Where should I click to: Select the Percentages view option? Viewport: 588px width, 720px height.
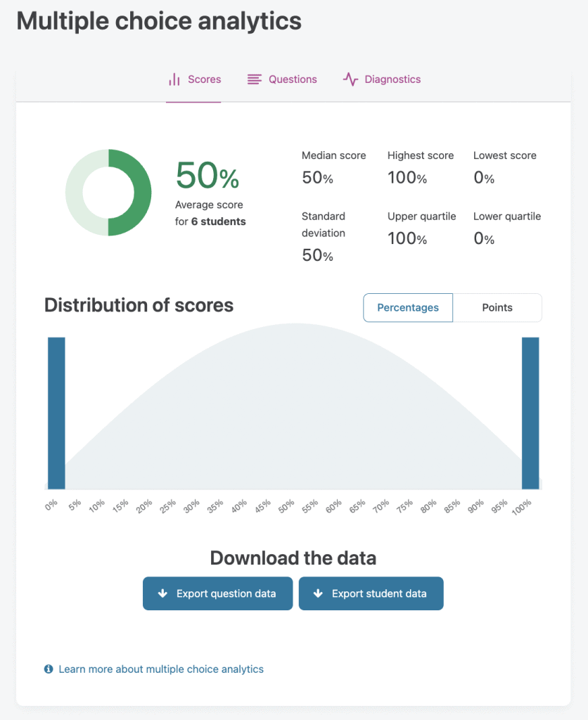point(407,307)
